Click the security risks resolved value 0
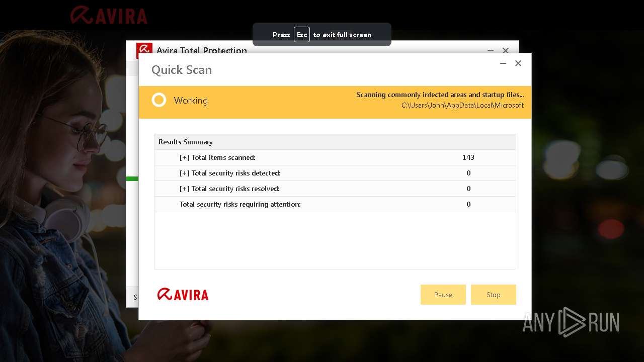Screen dimensions: 644x362 tap(468, 189)
